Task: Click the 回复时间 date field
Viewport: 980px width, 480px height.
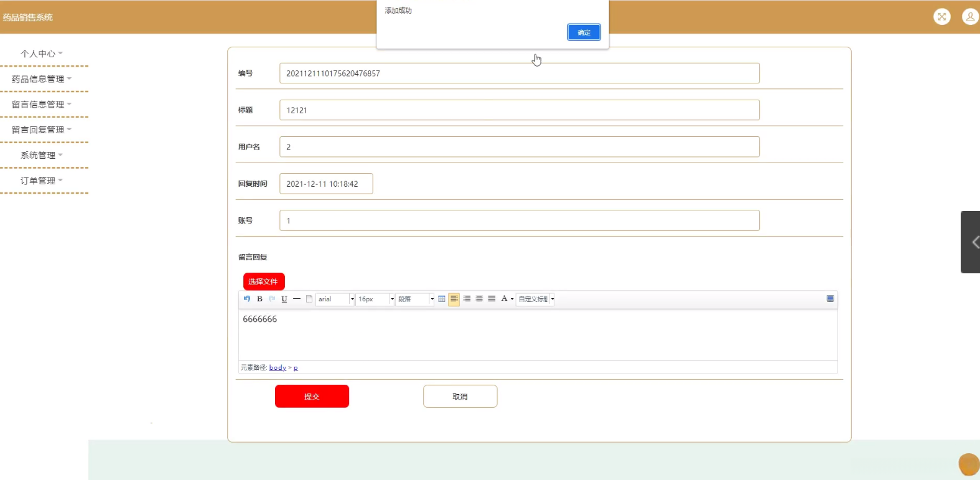Action: (326, 184)
